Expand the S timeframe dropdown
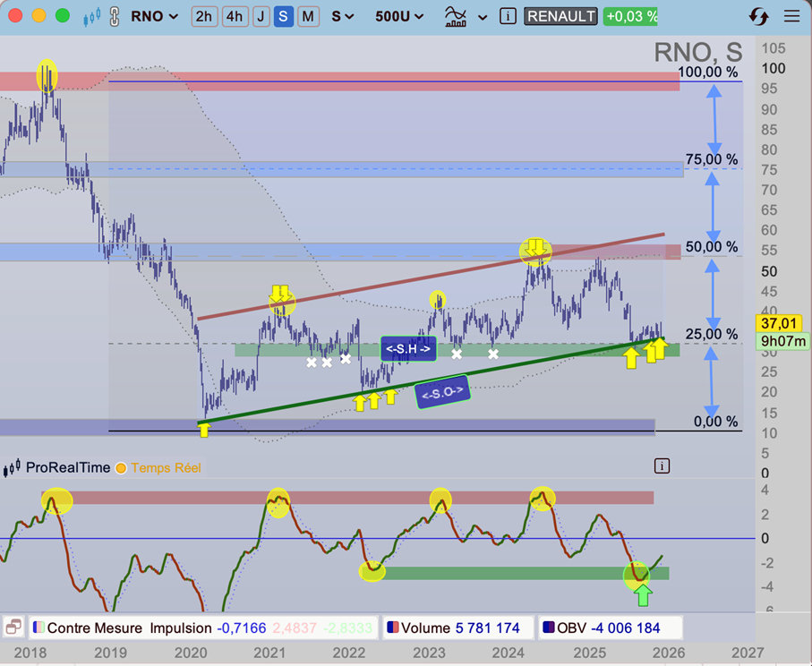 click(342, 16)
